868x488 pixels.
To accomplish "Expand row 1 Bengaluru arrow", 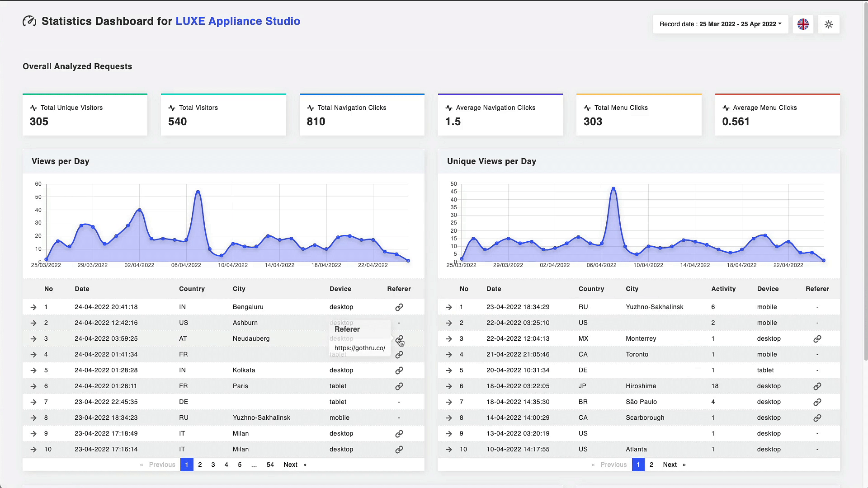I will coord(33,307).
